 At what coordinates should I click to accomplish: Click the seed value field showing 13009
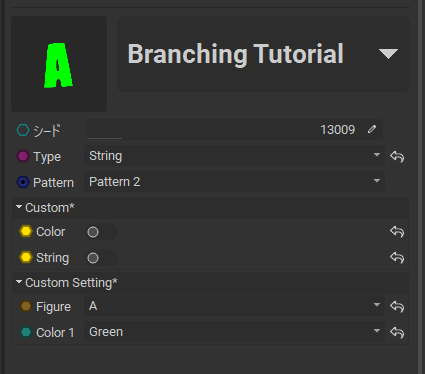(234, 130)
